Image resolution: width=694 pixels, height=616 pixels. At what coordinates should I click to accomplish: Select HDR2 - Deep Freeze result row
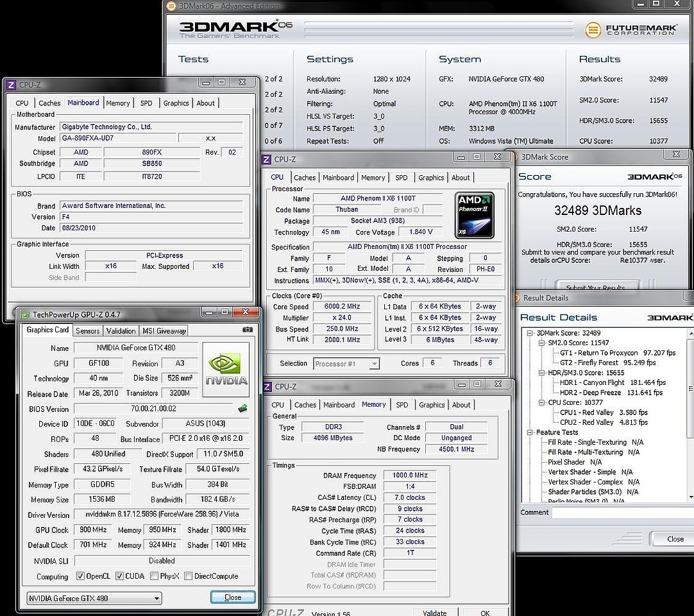tap(611, 393)
